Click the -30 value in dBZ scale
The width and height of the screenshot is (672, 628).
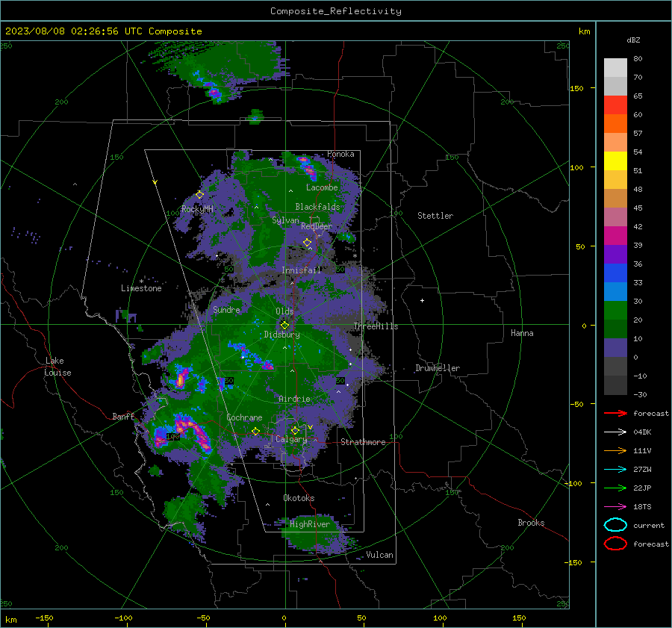(x=640, y=394)
